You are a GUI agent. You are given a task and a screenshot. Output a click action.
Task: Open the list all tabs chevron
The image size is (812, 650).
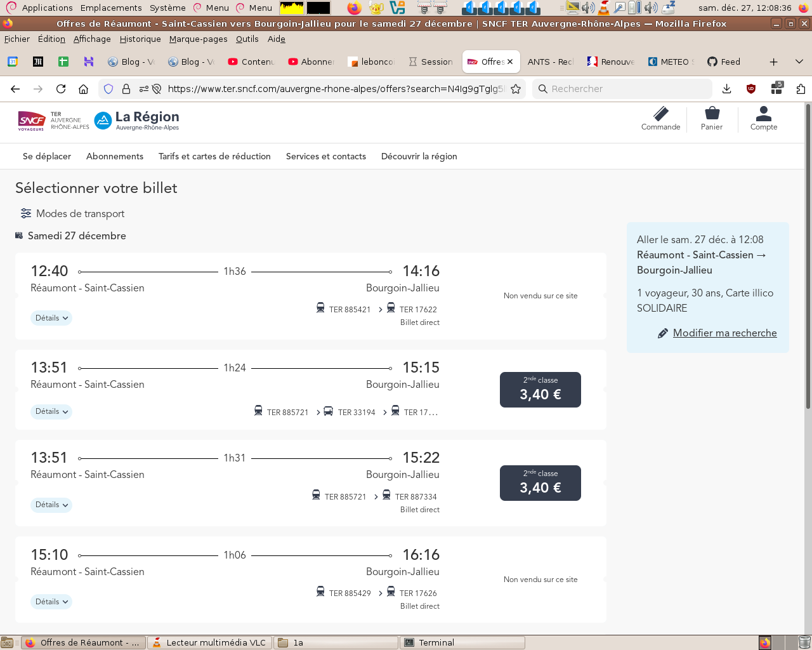click(x=799, y=62)
